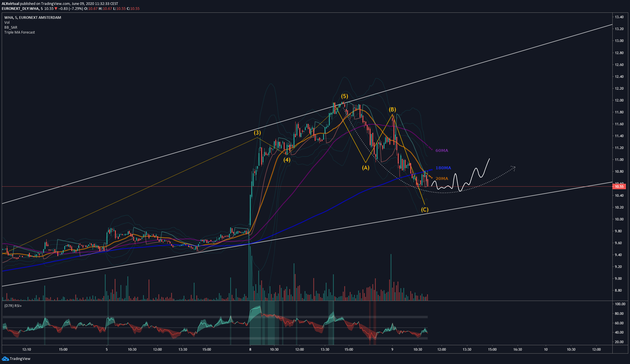Select the (C) corrective wave label
630x364 pixels.
tap(425, 209)
